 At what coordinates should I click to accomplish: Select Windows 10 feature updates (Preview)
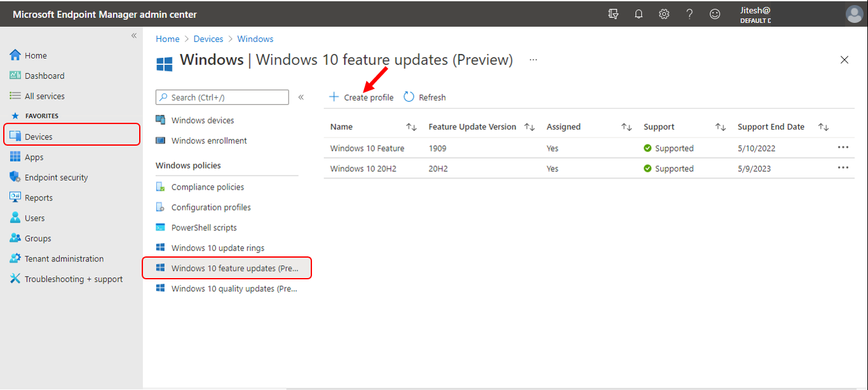coord(227,268)
